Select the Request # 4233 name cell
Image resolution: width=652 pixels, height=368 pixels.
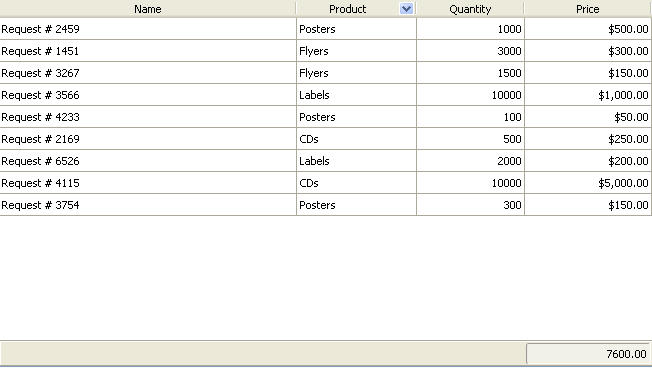(148, 117)
